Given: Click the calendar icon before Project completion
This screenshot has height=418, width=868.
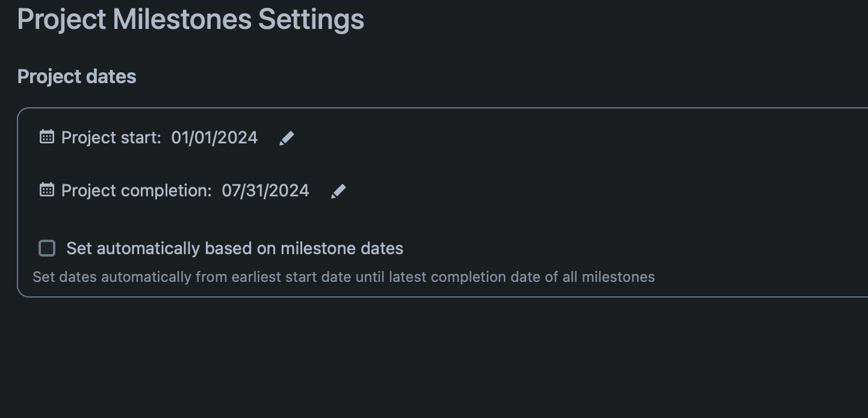Looking at the screenshot, I should [46, 190].
